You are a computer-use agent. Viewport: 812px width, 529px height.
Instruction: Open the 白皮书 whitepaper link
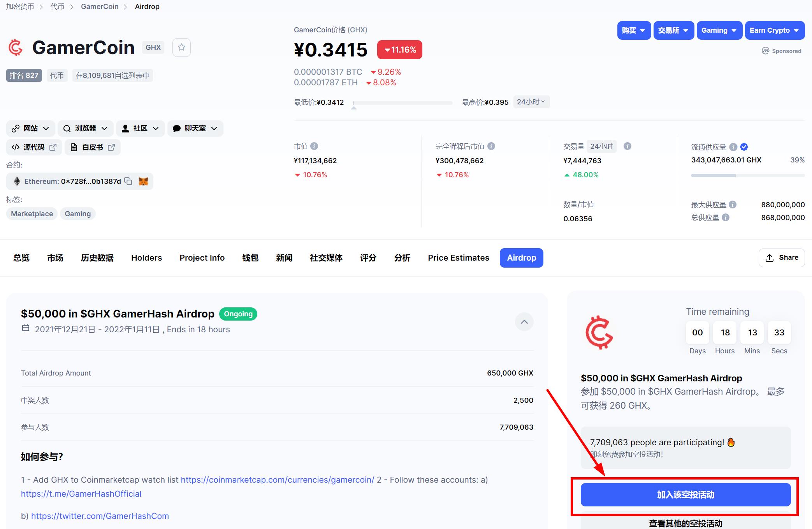click(x=93, y=147)
